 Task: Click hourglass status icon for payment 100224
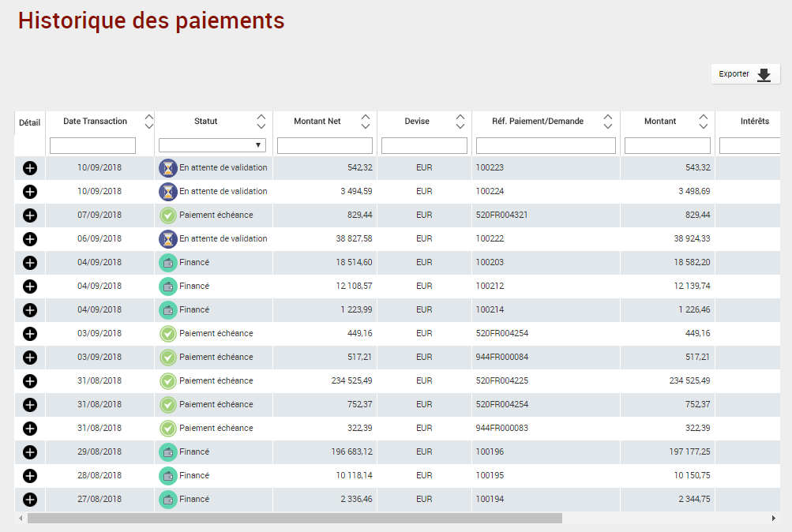tap(168, 192)
